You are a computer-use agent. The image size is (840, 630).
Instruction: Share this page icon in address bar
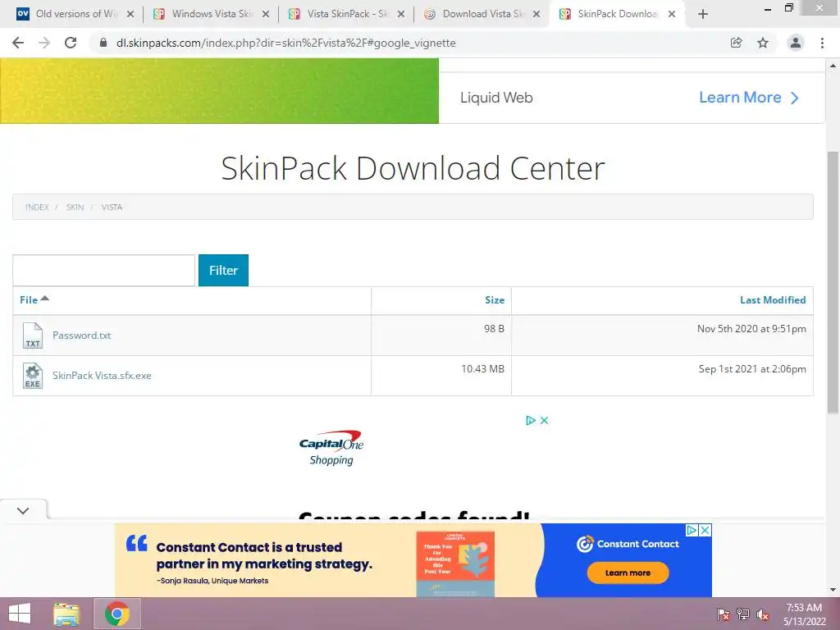pyautogui.click(x=736, y=43)
